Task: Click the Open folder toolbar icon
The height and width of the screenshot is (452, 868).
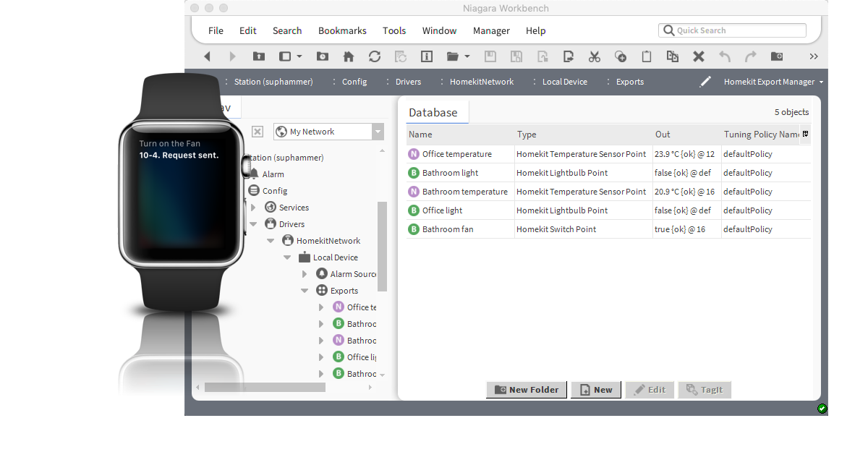Action: [453, 56]
